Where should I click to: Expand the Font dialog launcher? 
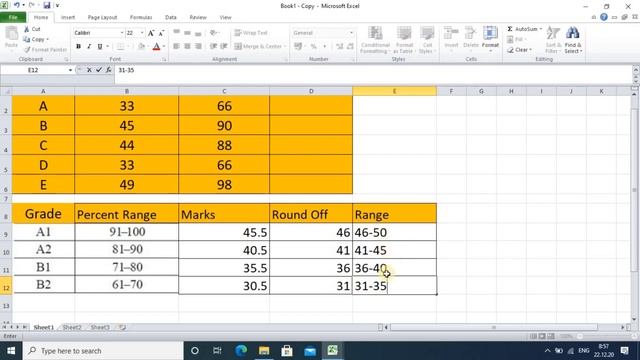click(x=164, y=60)
